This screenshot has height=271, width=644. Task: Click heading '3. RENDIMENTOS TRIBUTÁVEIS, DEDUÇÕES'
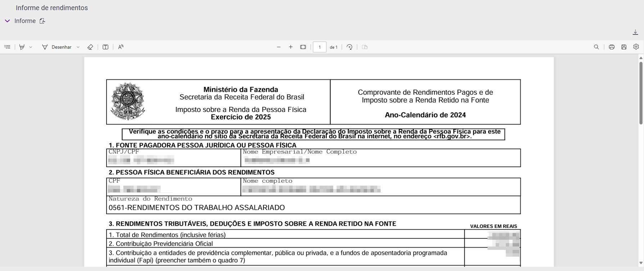click(x=252, y=224)
